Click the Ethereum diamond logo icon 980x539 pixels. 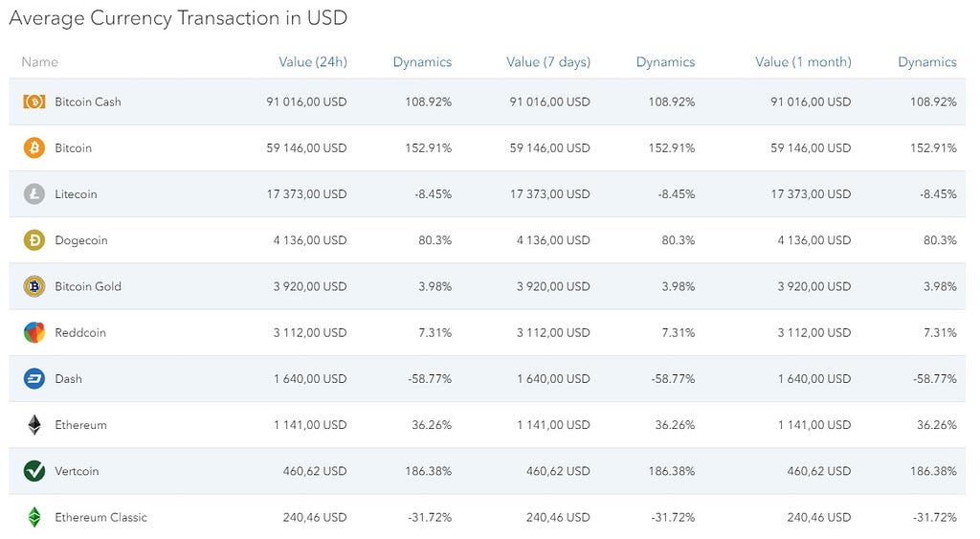pos(33,425)
